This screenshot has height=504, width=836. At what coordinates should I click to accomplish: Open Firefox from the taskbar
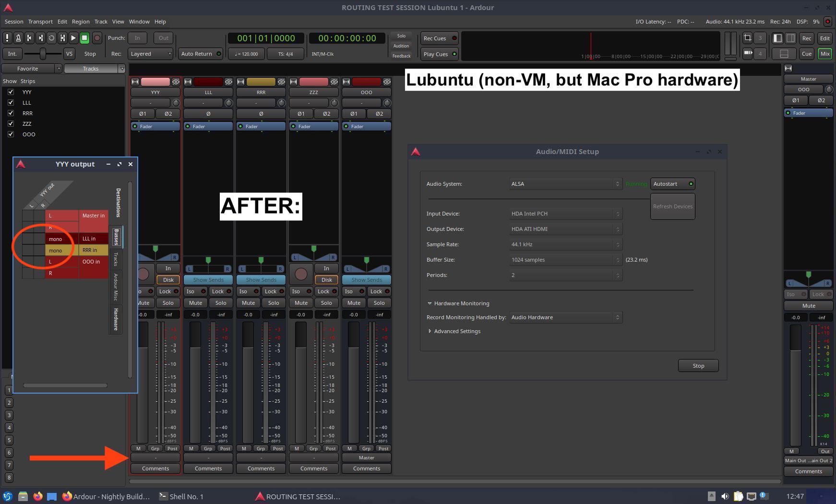click(38, 496)
